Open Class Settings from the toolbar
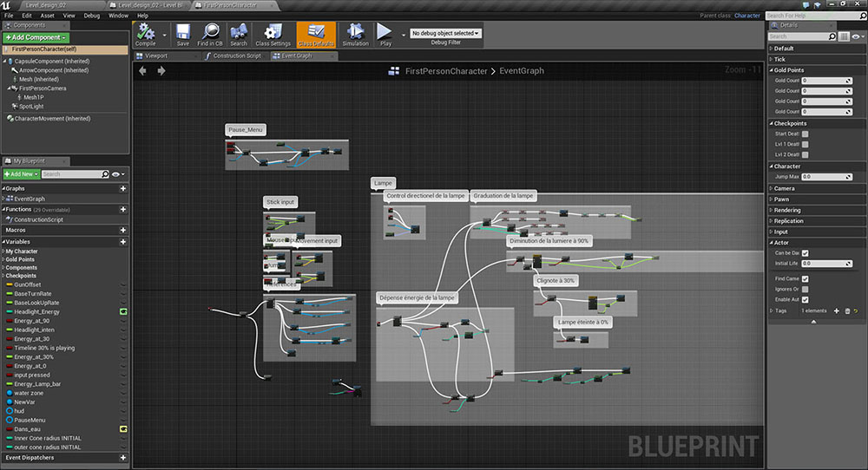This screenshot has height=470, width=868. click(x=273, y=33)
